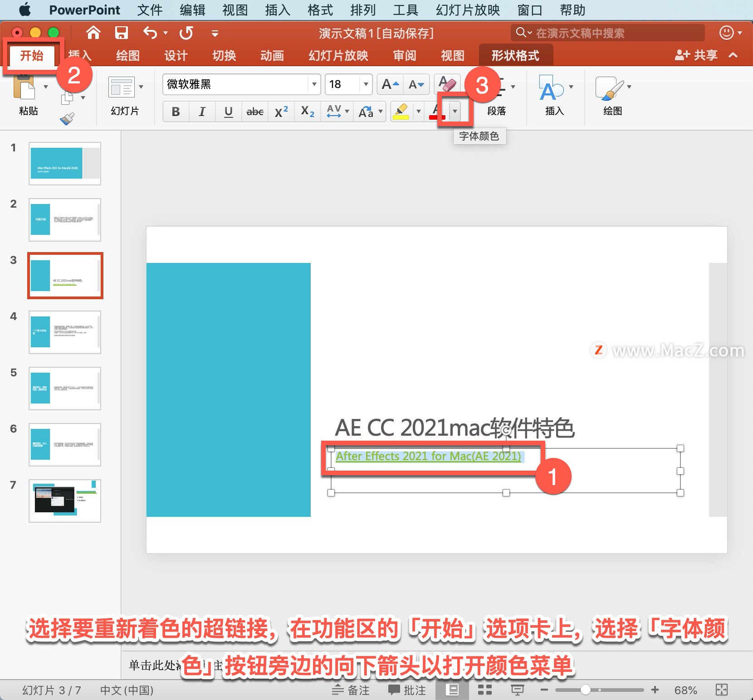
Task: Open the Change Case Aa button
Action: coord(371,111)
